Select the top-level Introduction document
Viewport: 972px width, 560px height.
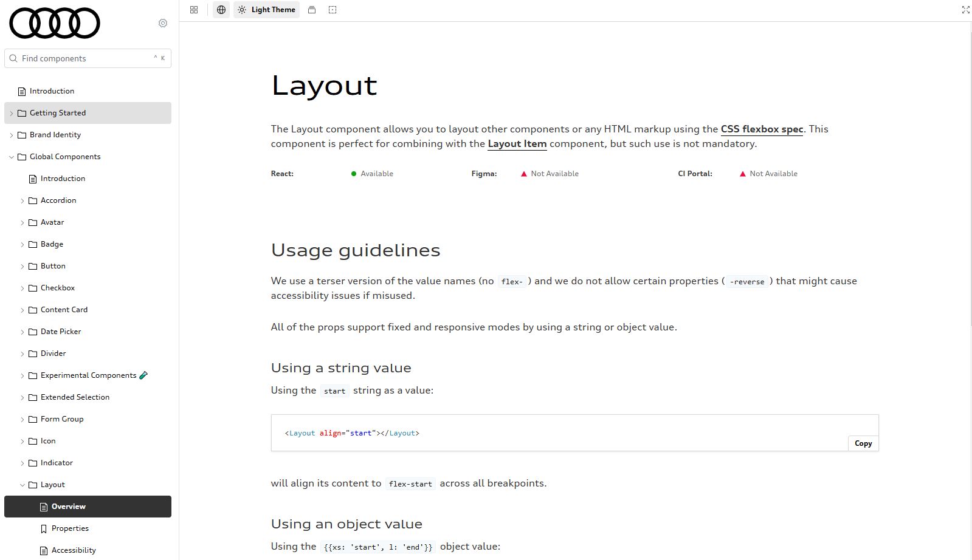[x=52, y=91]
